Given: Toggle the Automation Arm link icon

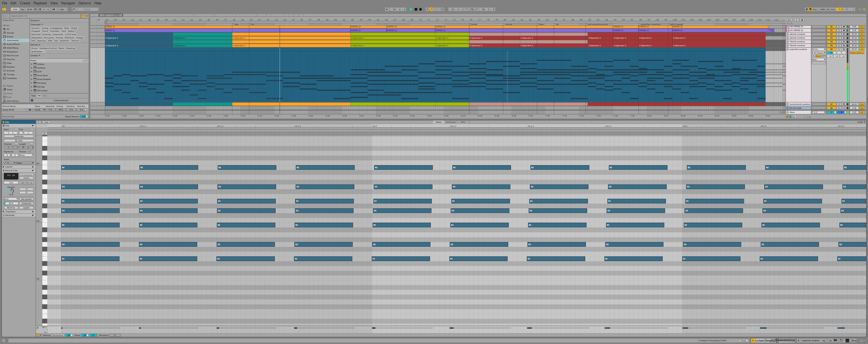Looking at the screenshot, I should [431, 9].
